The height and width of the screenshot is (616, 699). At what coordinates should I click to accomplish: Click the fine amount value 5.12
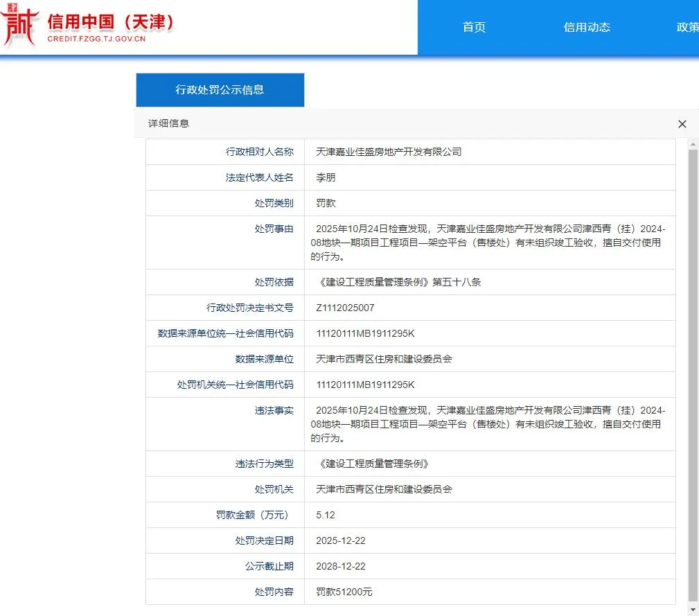click(326, 515)
